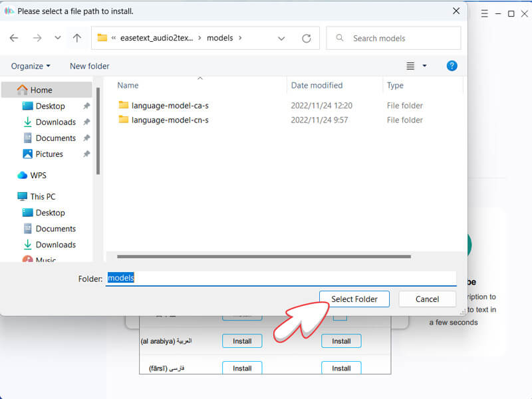Confirm with Select Folder button
Viewport: 532px width, 399px height.
pos(354,299)
